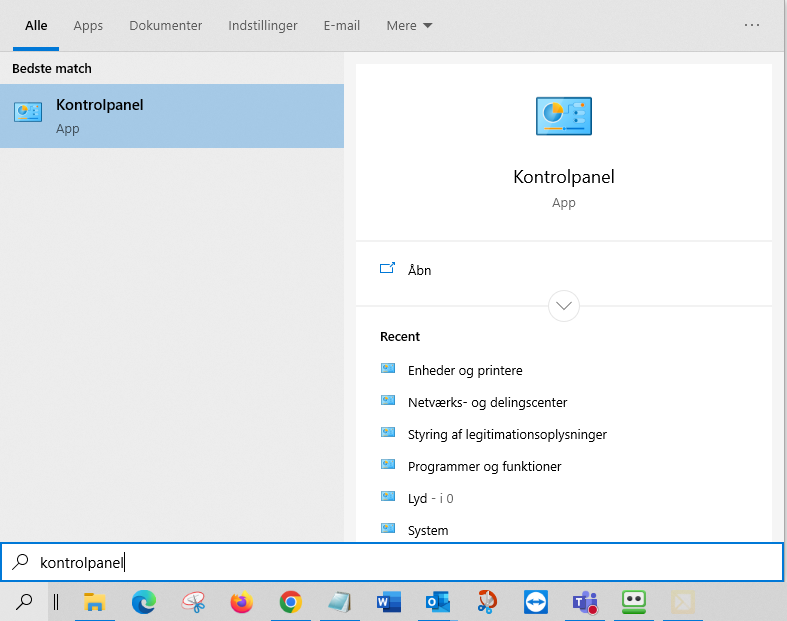Launch Microsoft Edge from taskbar

pyautogui.click(x=144, y=602)
